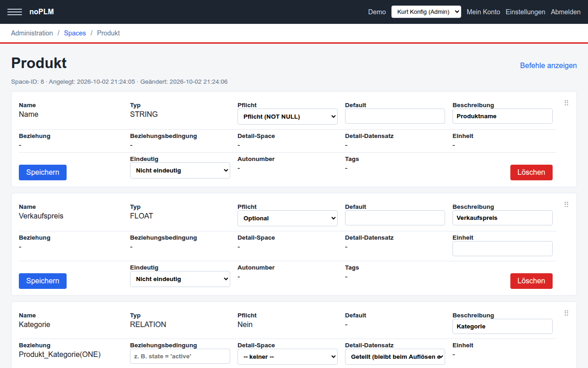Click the STRING type value

(x=144, y=115)
